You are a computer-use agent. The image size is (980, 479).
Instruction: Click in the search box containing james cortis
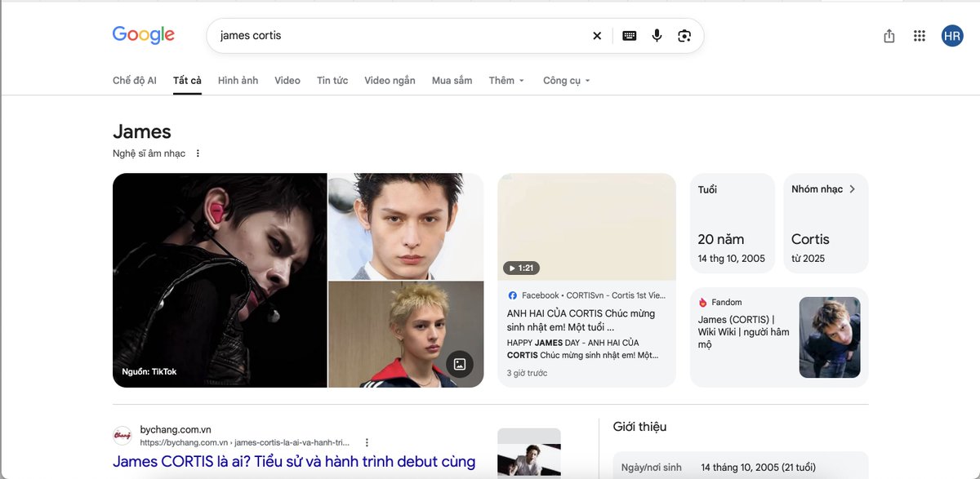click(x=400, y=36)
